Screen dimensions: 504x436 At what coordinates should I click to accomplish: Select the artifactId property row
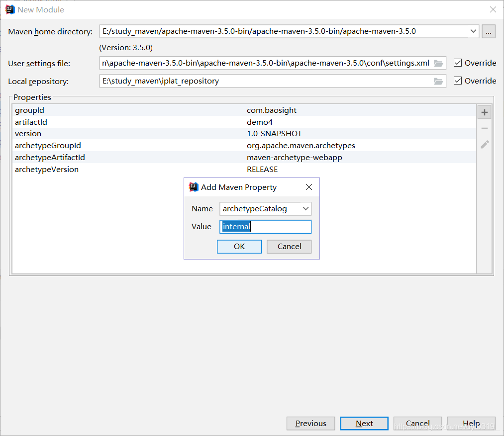(x=244, y=122)
